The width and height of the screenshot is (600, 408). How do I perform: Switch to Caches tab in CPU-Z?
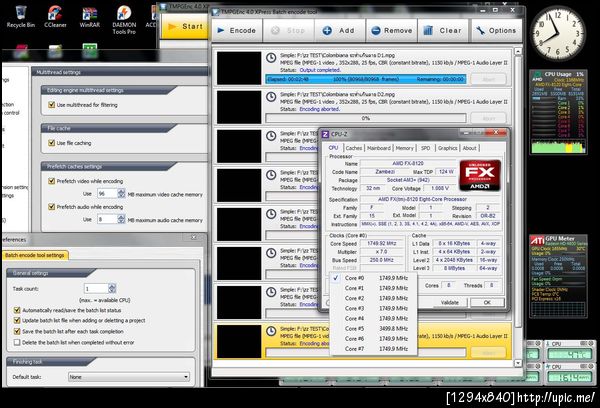[x=354, y=148]
